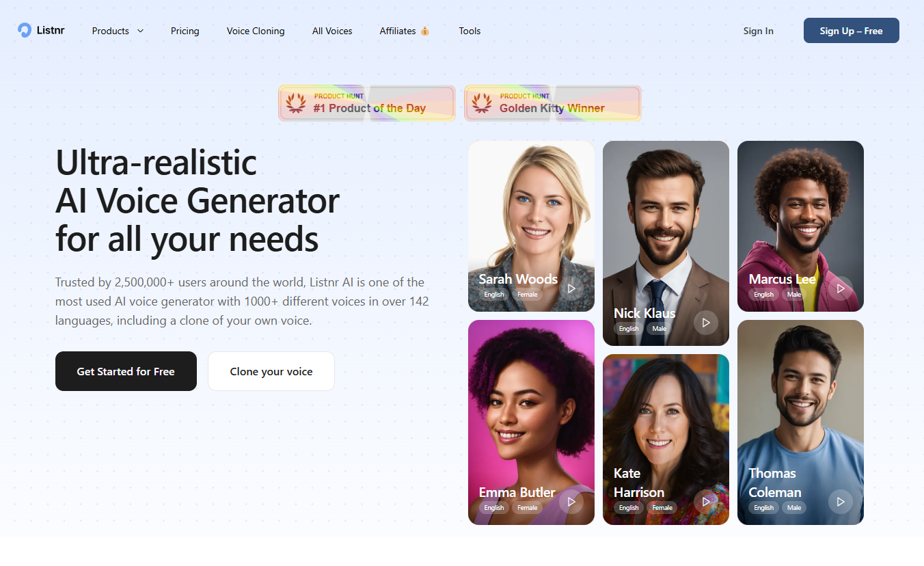This screenshot has width=924, height=566.
Task: Click the Sign In link
Action: click(759, 31)
